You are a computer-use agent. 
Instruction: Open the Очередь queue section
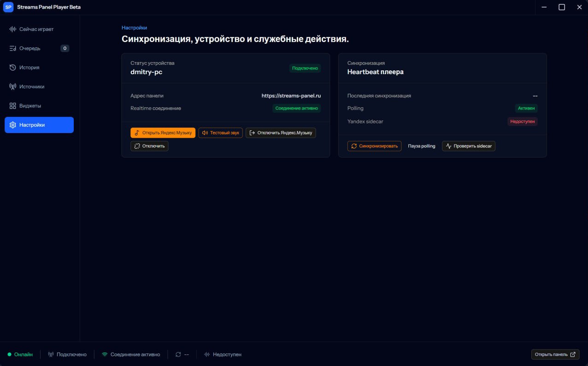pos(39,48)
